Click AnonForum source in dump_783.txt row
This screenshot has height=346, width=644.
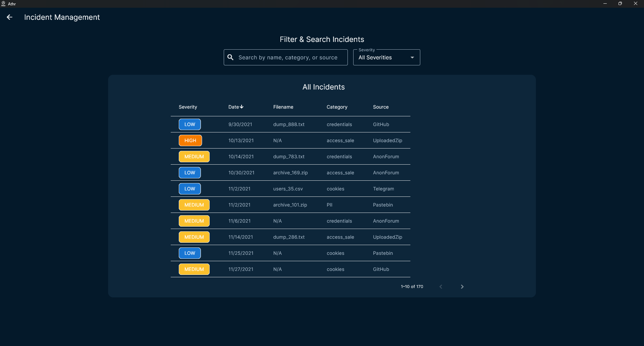(386, 157)
